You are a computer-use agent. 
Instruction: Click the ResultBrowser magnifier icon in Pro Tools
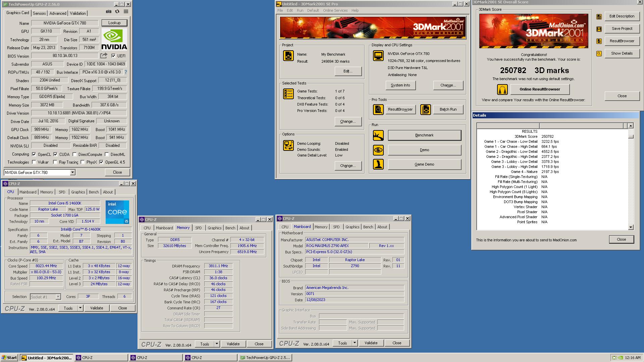coord(378,109)
